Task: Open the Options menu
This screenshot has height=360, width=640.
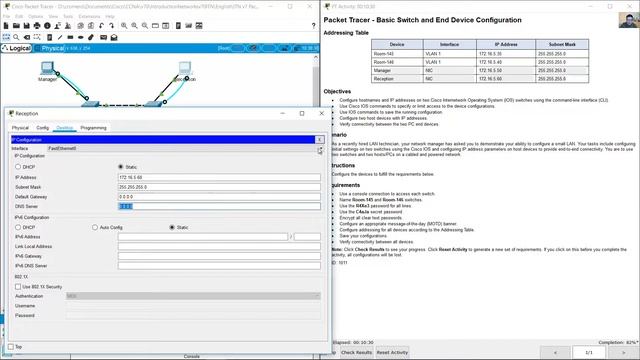Action: (x=36, y=16)
